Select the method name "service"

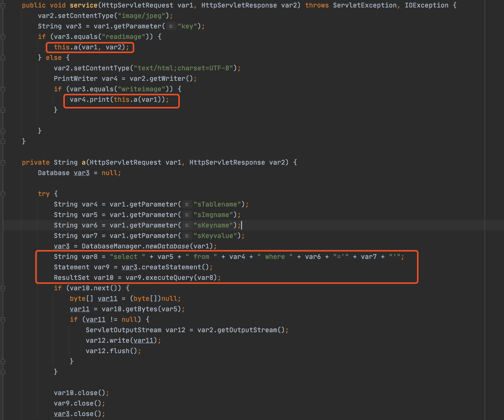pyautogui.click(x=83, y=5)
